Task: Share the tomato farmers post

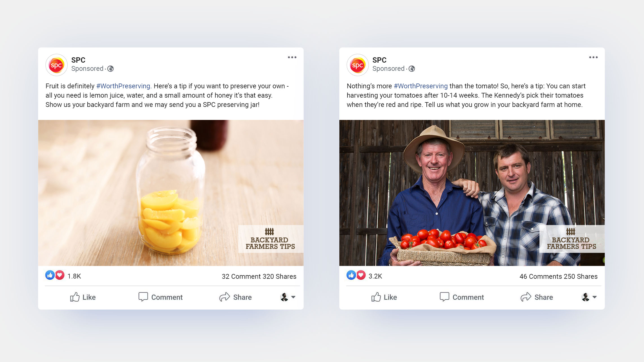Action: [x=537, y=297]
